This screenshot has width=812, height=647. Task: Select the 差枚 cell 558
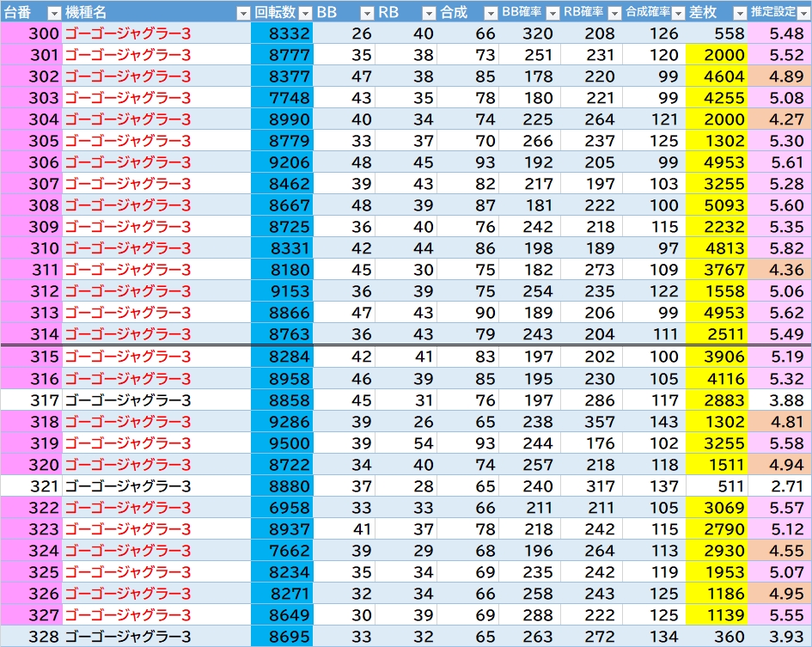(x=717, y=34)
